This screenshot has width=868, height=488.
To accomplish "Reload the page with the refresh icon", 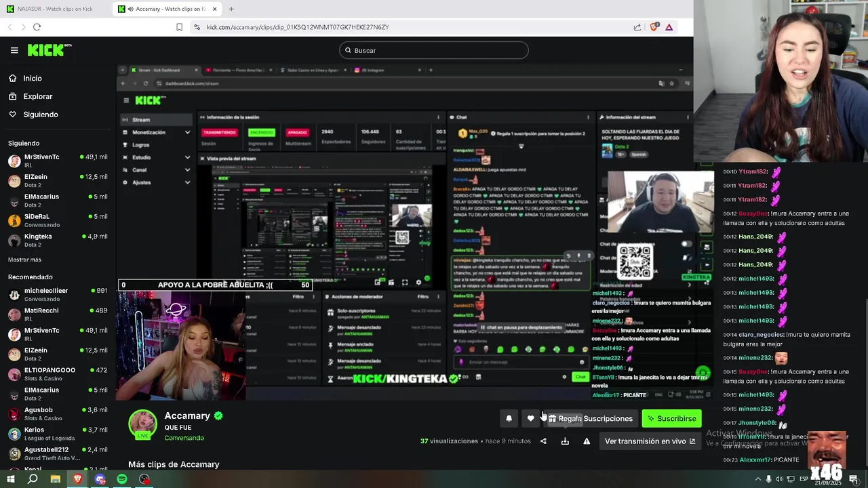I will (x=37, y=27).
